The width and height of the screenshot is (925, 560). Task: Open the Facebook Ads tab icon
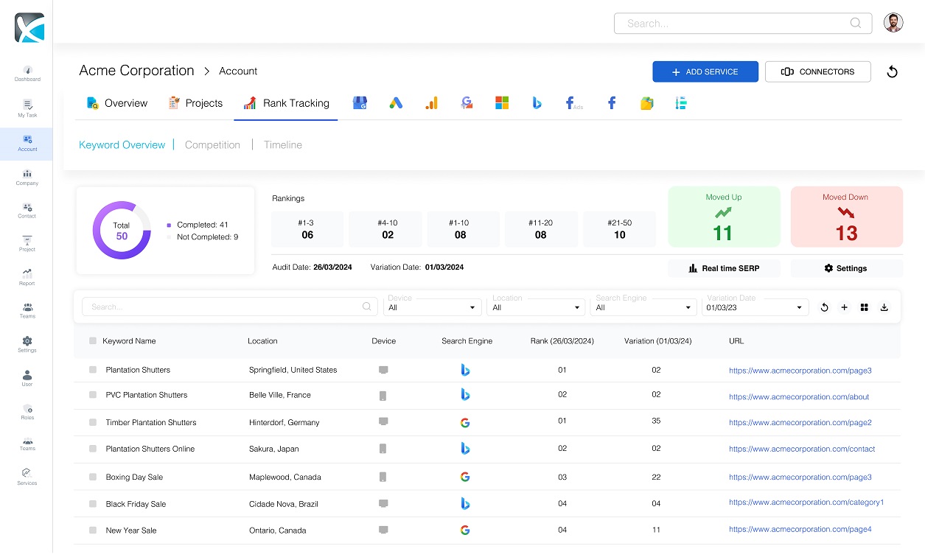(573, 103)
